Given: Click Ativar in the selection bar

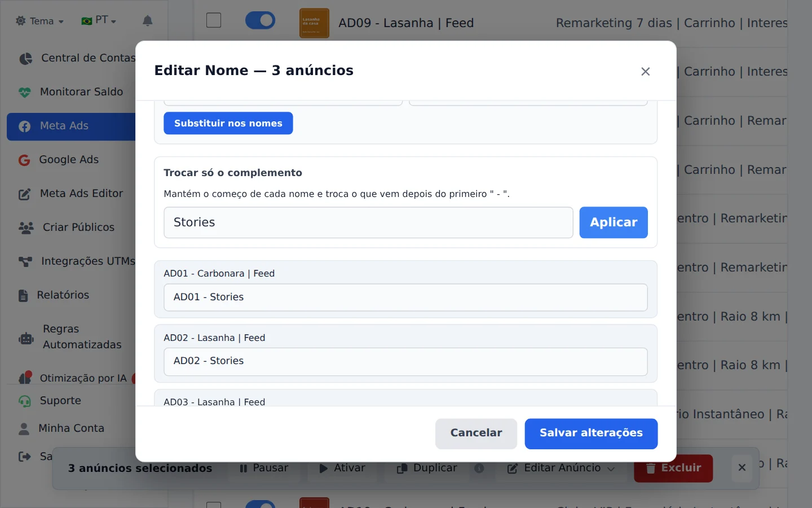Looking at the screenshot, I should 342,468.
